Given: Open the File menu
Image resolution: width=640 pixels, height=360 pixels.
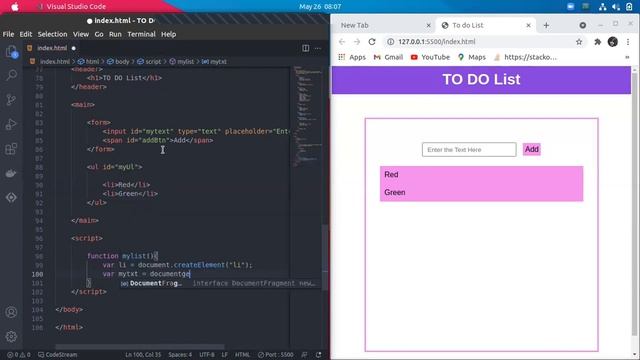Looking at the screenshot, I should tap(8, 34).
